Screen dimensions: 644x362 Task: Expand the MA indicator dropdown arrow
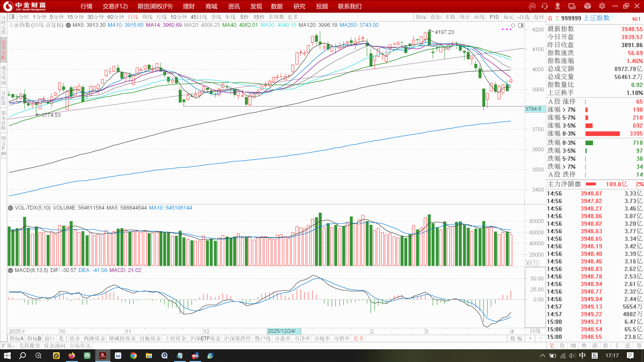click(68, 25)
